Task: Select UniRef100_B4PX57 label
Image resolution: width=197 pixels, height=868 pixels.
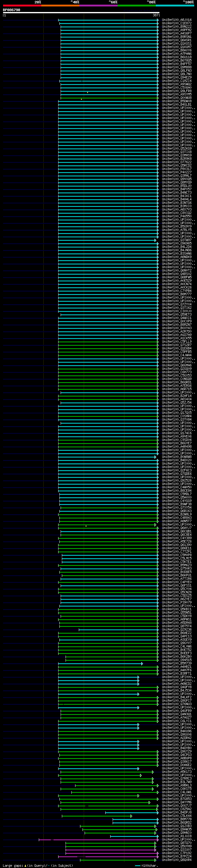Action: [177, 189]
